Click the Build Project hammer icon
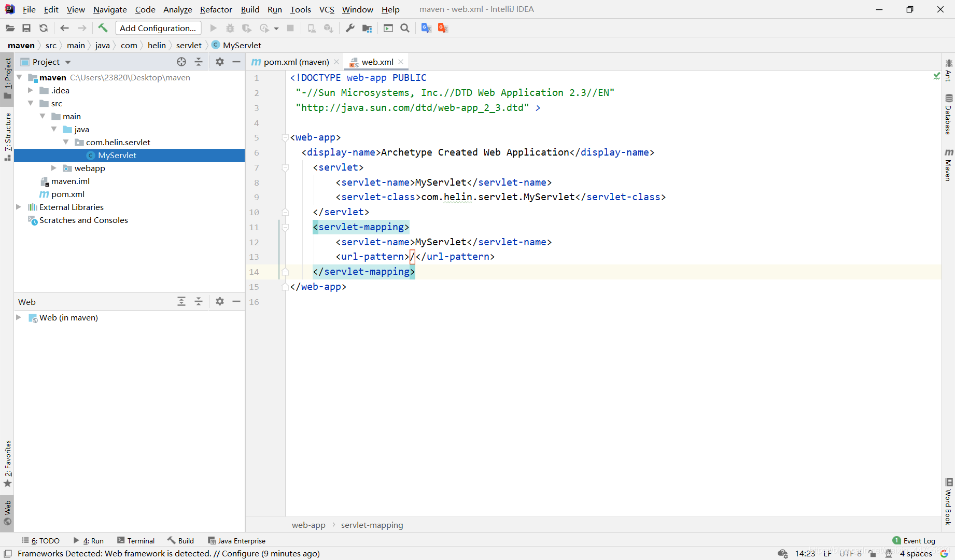Screen dimensions: 955x560 pos(103,28)
